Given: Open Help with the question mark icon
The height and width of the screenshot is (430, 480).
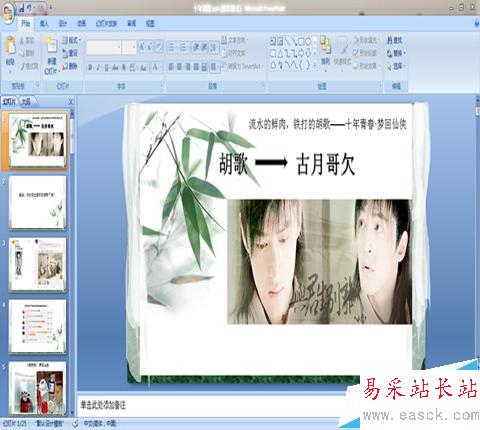Looking at the screenshot, I should tap(477, 24).
